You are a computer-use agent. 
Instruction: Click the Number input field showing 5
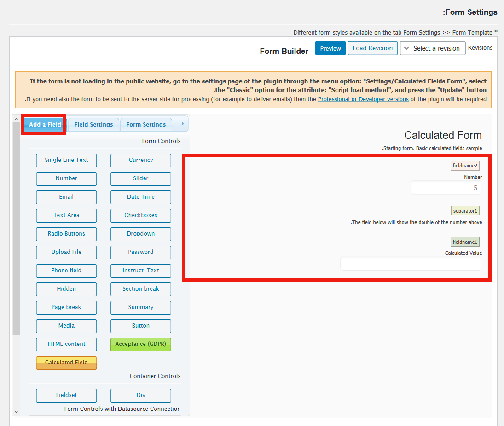point(446,188)
